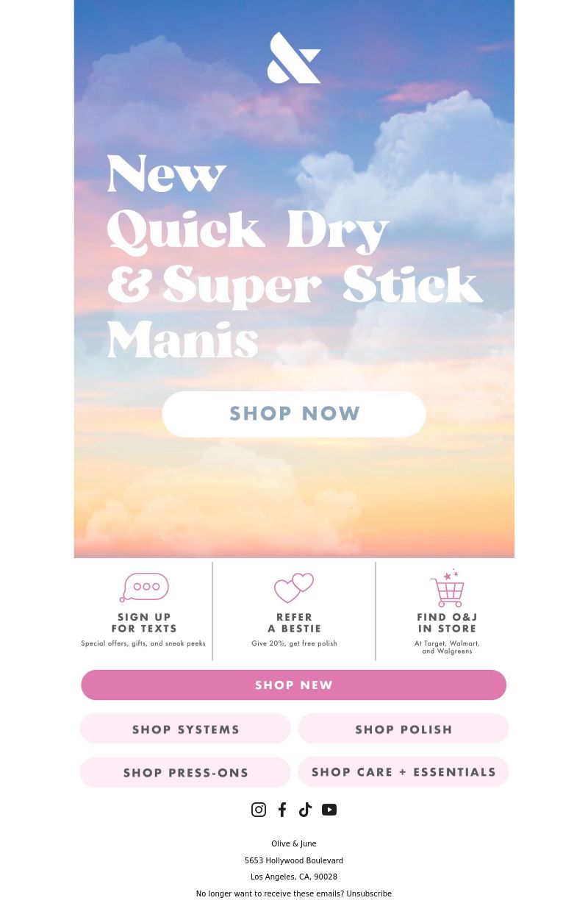Click the double hearts bestie icon

pyautogui.click(x=294, y=588)
